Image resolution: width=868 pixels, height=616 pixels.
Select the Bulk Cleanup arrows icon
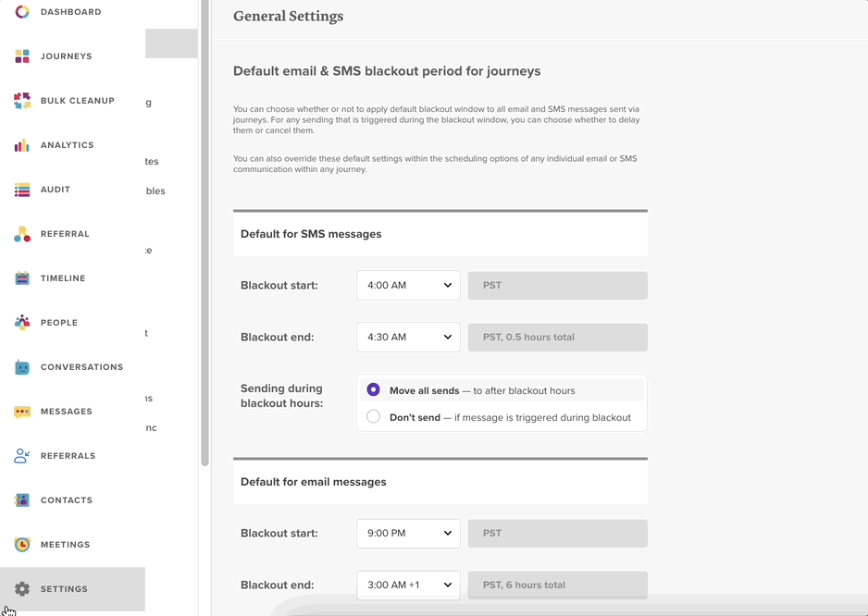(22, 101)
